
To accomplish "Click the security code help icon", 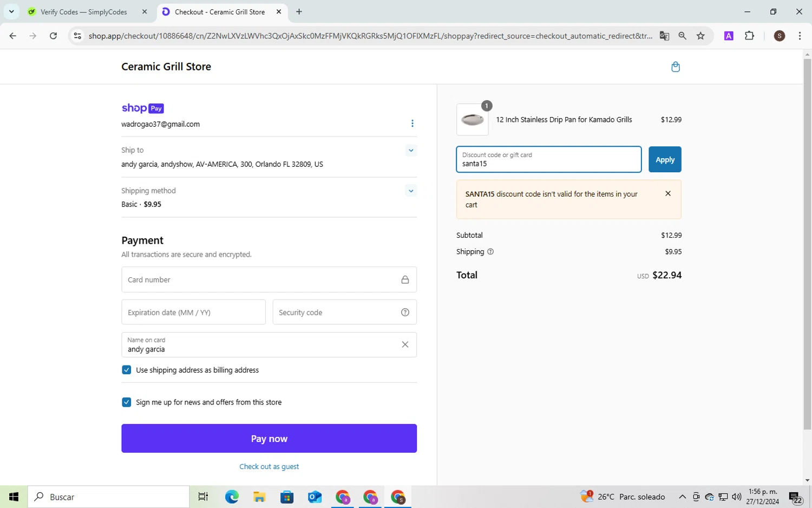I will point(405,312).
